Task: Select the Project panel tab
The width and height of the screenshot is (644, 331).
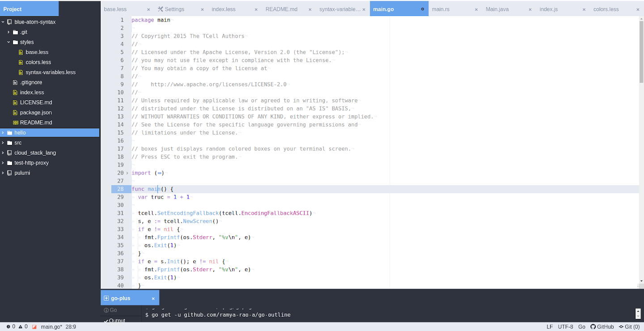Action: tap(29, 9)
